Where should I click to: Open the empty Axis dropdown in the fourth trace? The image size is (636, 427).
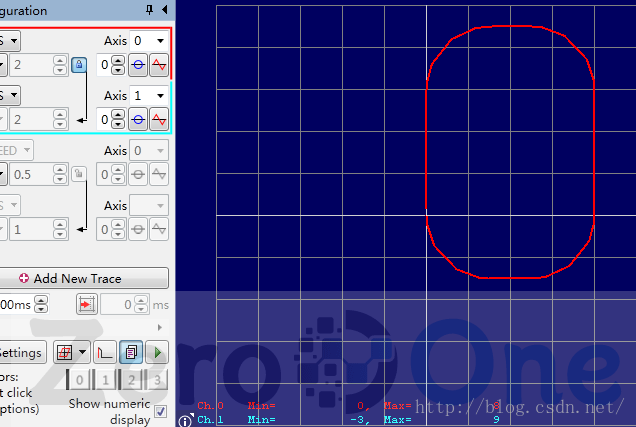(x=149, y=206)
